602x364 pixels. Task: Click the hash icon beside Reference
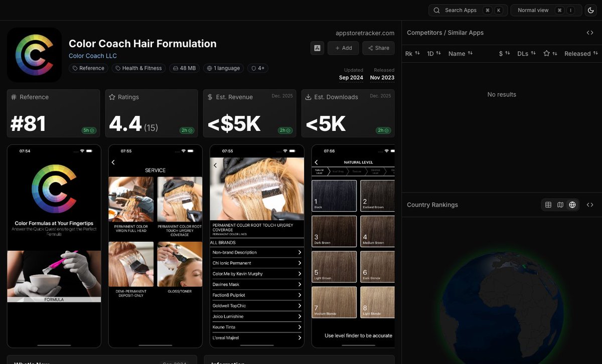tap(14, 97)
